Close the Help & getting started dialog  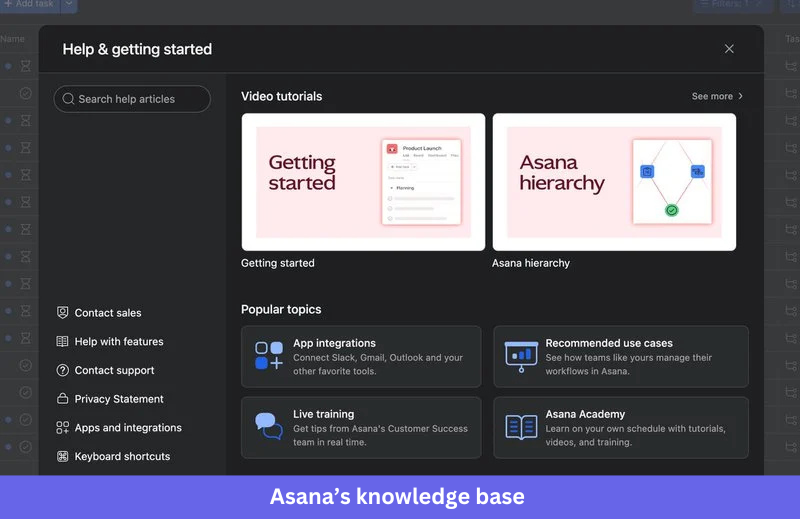[x=729, y=49]
